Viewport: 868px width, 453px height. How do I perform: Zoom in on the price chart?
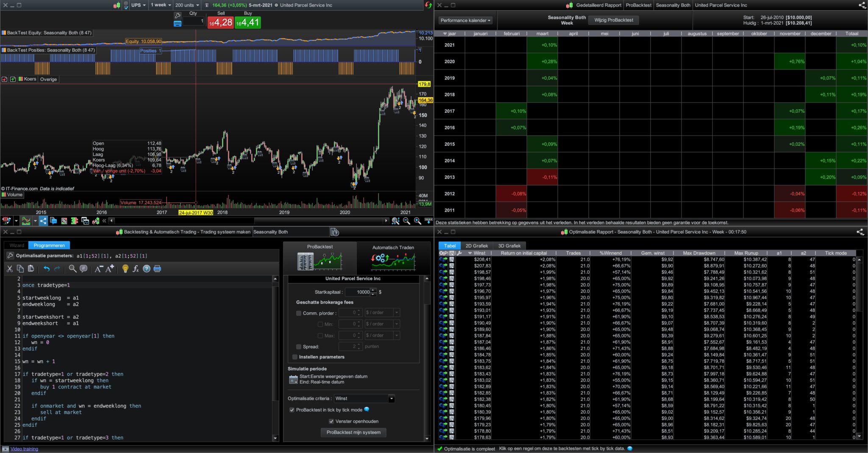[417, 221]
